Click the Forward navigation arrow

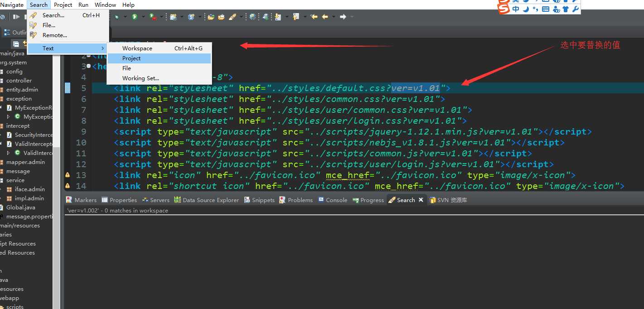pyautogui.click(x=343, y=17)
